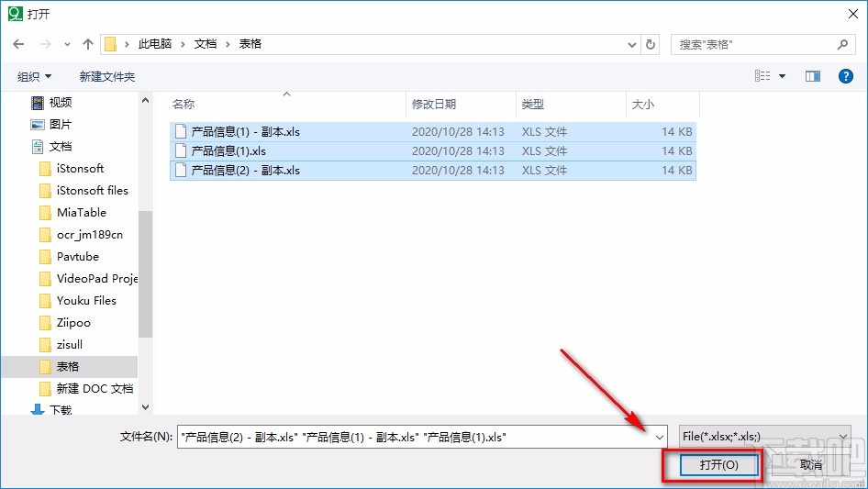Select 下载 in the navigation tree
The height and width of the screenshot is (489, 868).
click(x=61, y=410)
